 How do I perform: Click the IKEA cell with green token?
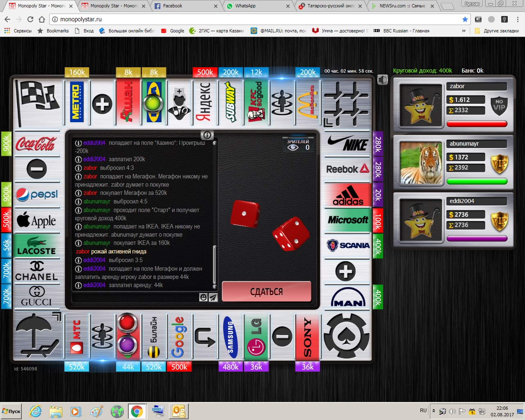pyautogui.click(x=154, y=102)
